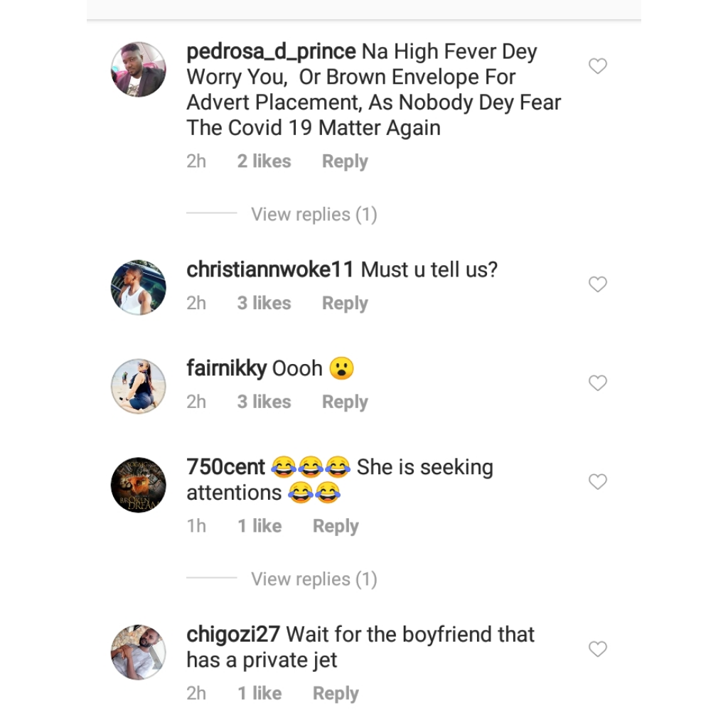Reply to christiannwoke11's comment
This screenshot has height=728, width=728.
(x=345, y=303)
